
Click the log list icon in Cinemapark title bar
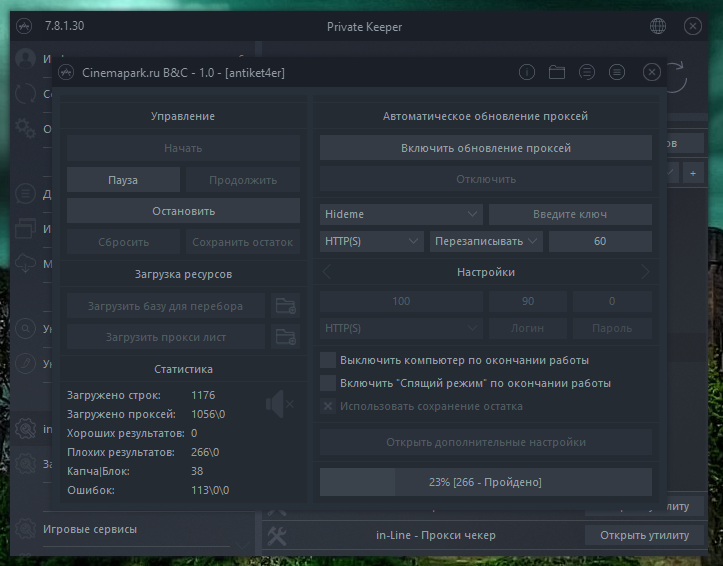click(x=587, y=73)
